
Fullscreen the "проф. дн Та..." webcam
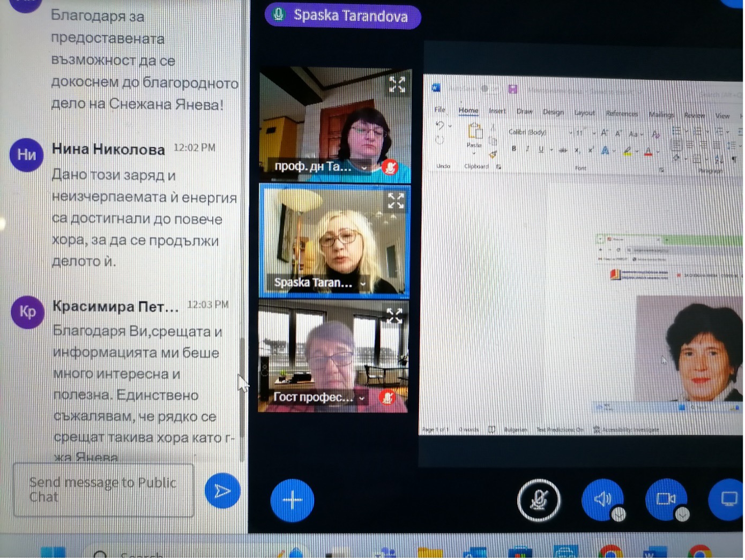click(397, 84)
